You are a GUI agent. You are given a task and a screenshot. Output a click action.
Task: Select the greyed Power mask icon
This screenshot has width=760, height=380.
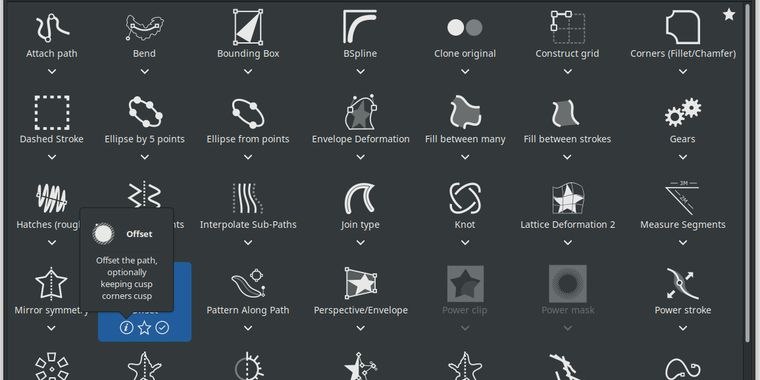coord(568,284)
